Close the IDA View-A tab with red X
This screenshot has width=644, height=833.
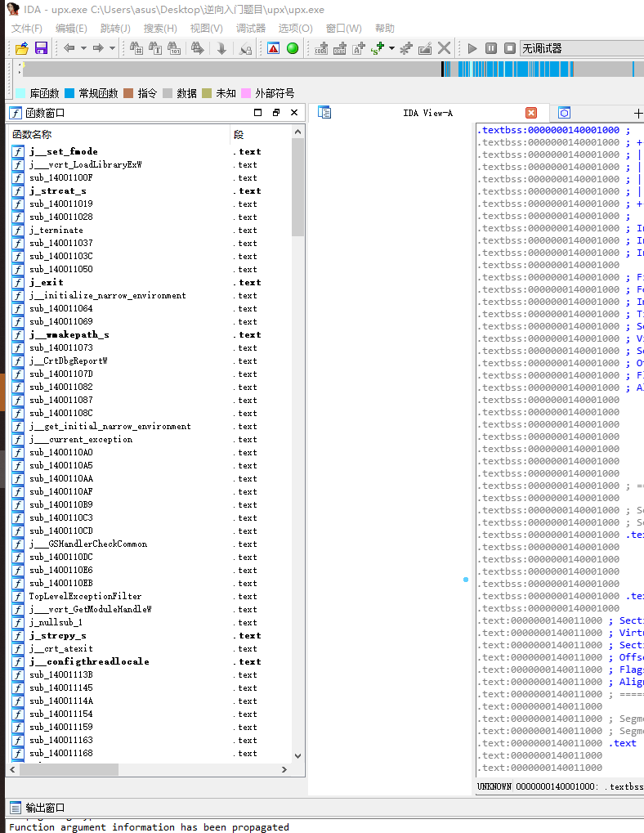pos(531,113)
